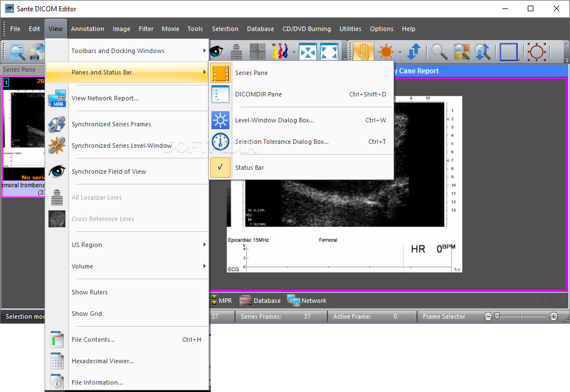Click the Synchronized Series Level-Window sun icon

coord(57,146)
